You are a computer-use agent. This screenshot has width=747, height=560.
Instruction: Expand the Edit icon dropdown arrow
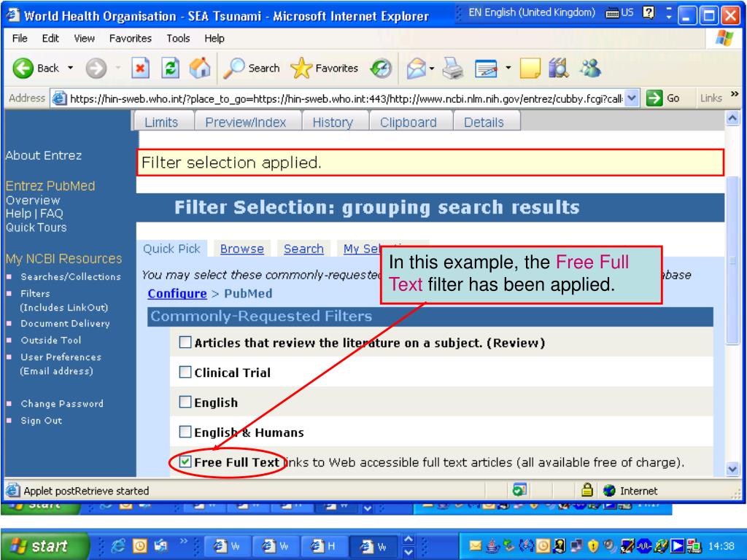point(508,68)
